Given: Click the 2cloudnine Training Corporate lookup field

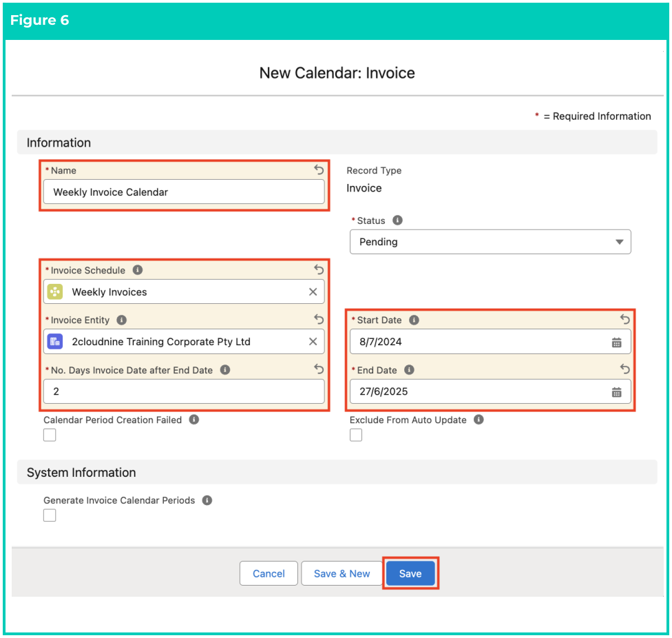Looking at the screenshot, I should [x=184, y=342].
